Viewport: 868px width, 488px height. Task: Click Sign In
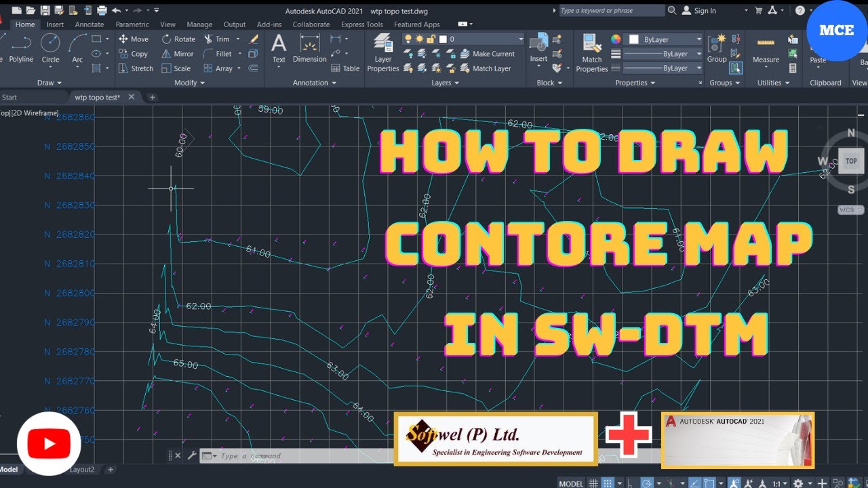(699, 10)
